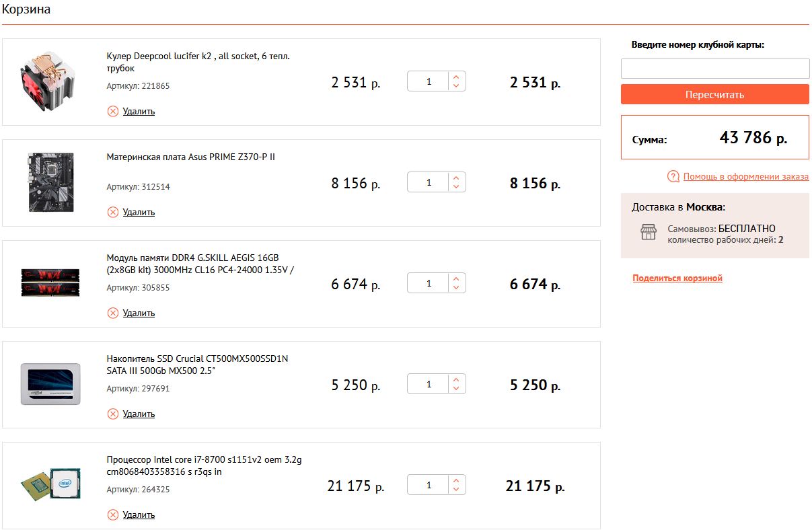Image resolution: width=812 pixels, height=530 pixels.
Task: Focus the club card number input field
Action: 714,69
